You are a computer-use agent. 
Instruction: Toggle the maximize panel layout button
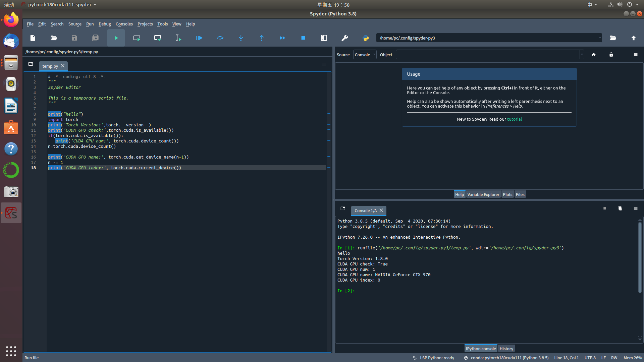point(324,38)
